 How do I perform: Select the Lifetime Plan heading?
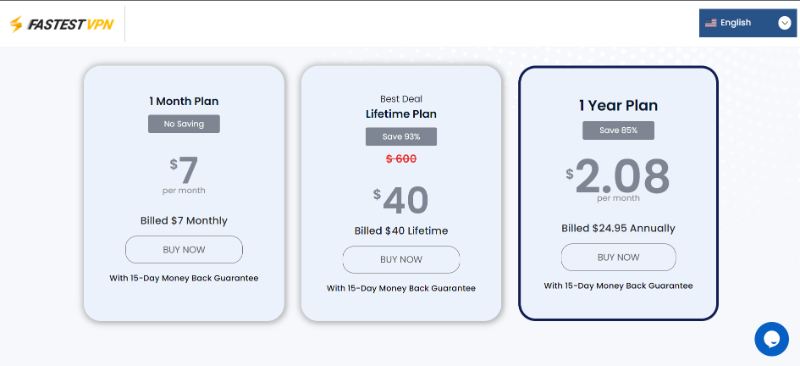(401, 114)
